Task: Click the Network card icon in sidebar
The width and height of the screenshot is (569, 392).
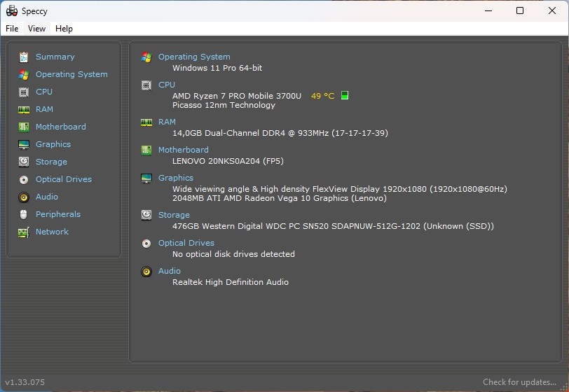Action: pos(24,232)
